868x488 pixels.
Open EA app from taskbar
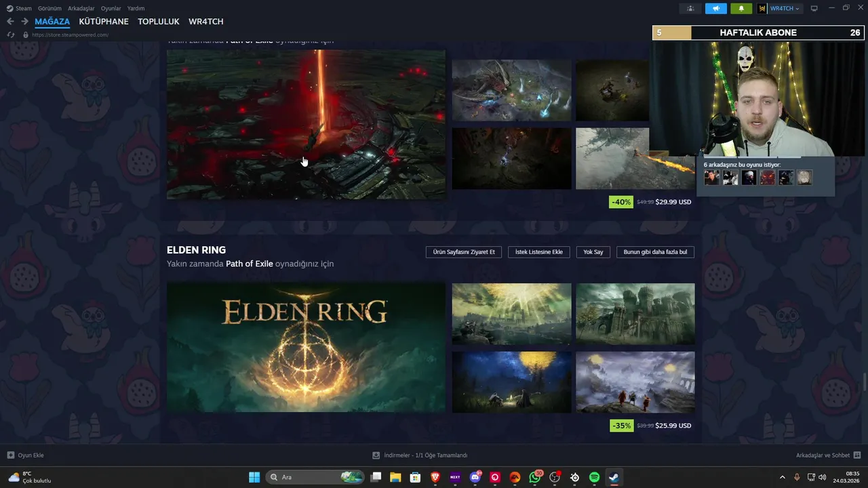click(x=515, y=477)
